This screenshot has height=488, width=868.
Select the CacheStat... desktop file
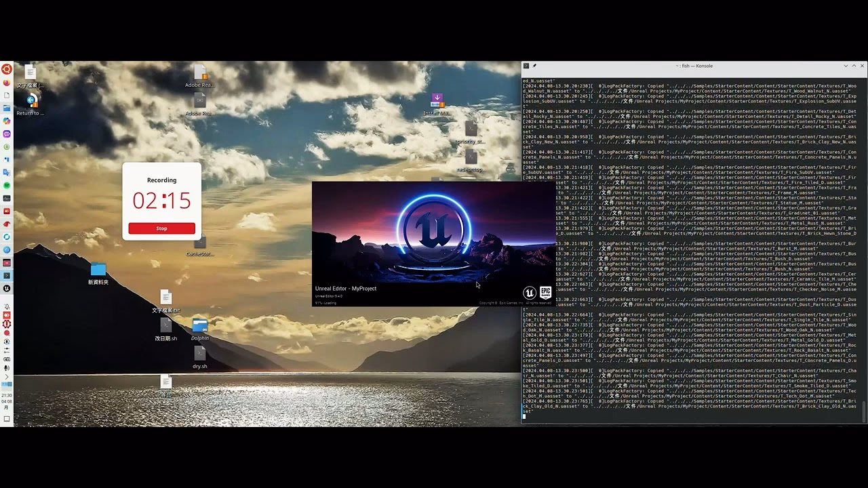(x=199, y=246)
